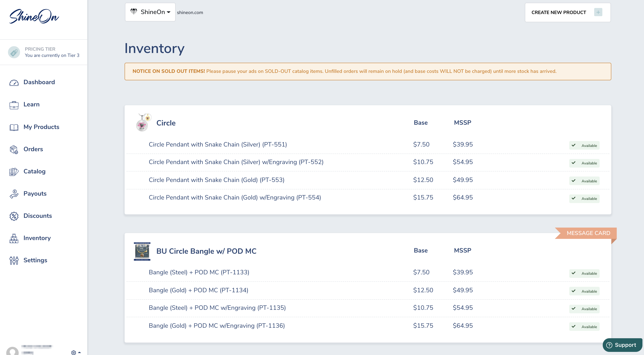Viewport: 644px width, 355px height.
Task: Click the BU Circle Bangle product thumbnail
Action: point(142,251)
